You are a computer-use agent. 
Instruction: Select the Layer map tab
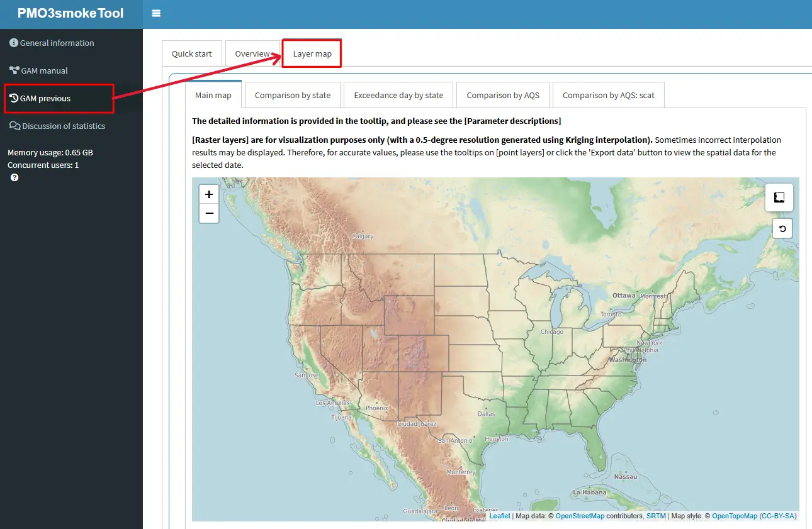click(312, 54)
